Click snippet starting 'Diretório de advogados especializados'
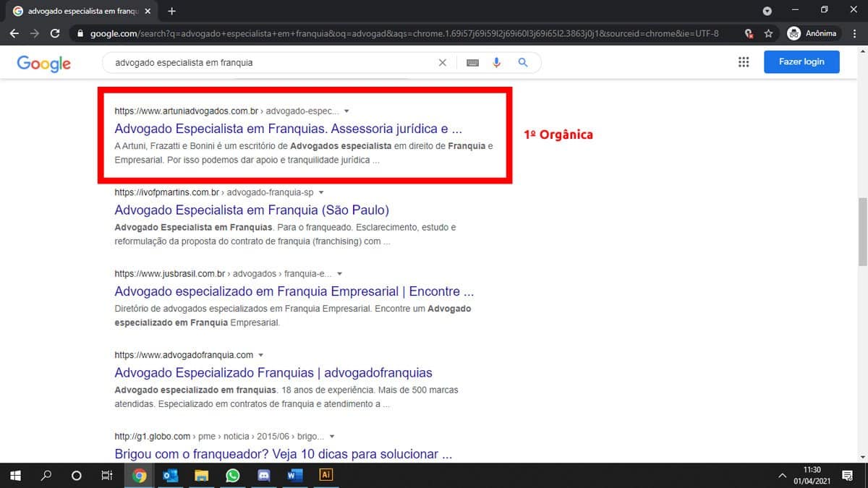Image resolution: width=868 pixels, height=488 pixels. 293,316
